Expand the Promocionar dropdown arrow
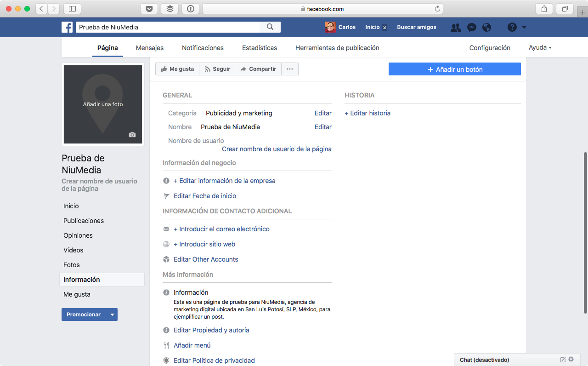The width and height of the screenshot is (588, 366). (x=112, y=315)
